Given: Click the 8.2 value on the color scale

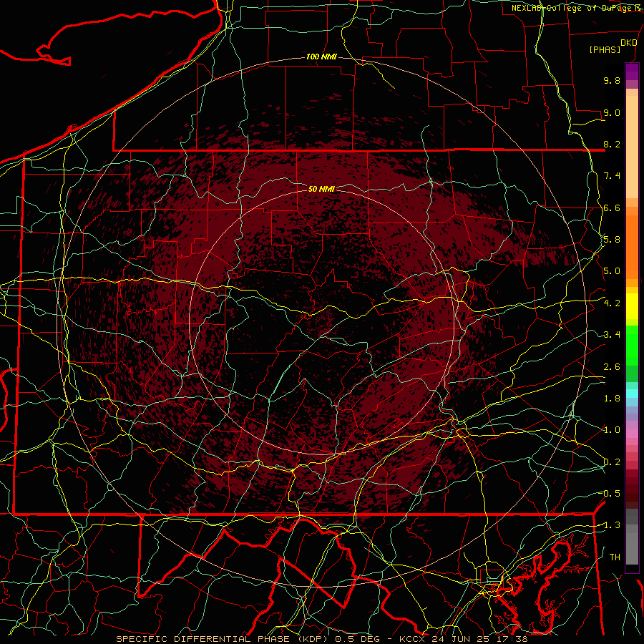Looking at the screenshot, I should point(612,144).
